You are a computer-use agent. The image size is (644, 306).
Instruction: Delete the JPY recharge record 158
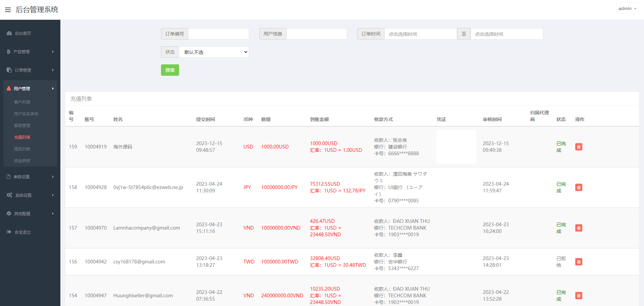[579, 187]
